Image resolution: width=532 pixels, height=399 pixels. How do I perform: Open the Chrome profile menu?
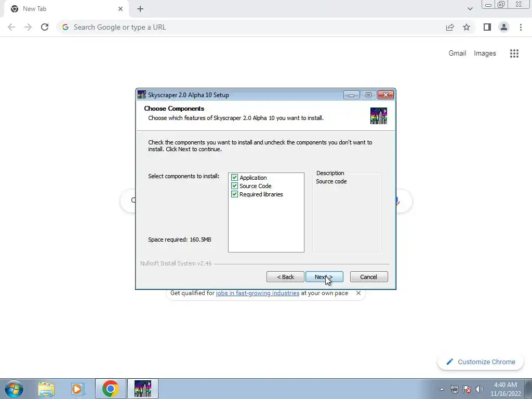coord(504,27)
